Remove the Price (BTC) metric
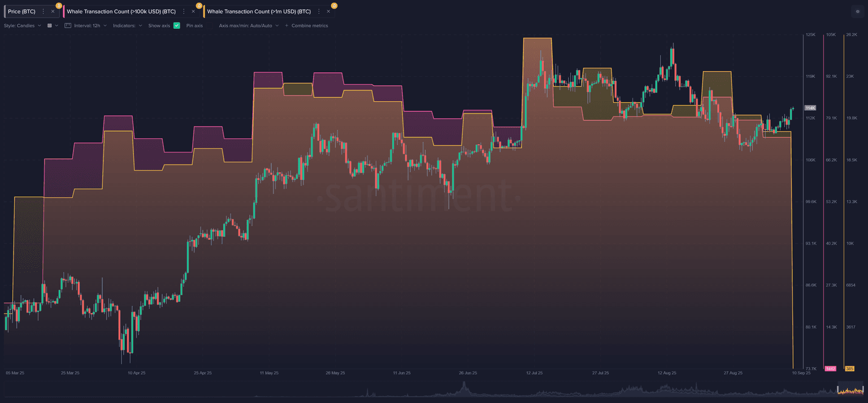 (x=53, y=11)
